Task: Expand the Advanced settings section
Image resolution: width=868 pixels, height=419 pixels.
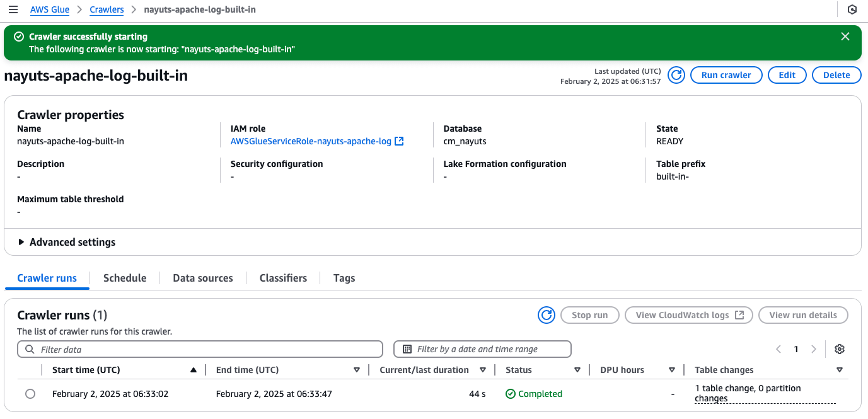Action: (66, 242)
